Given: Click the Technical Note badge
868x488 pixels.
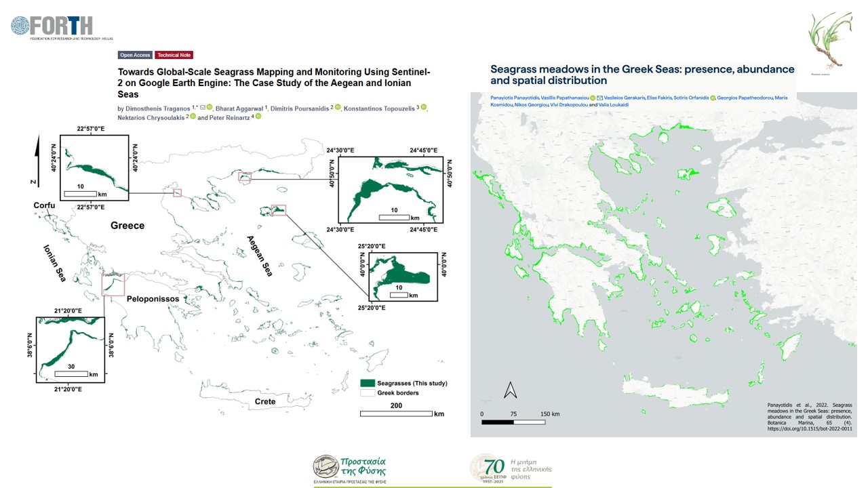Looking at the screenshot, I should (174, 55).
